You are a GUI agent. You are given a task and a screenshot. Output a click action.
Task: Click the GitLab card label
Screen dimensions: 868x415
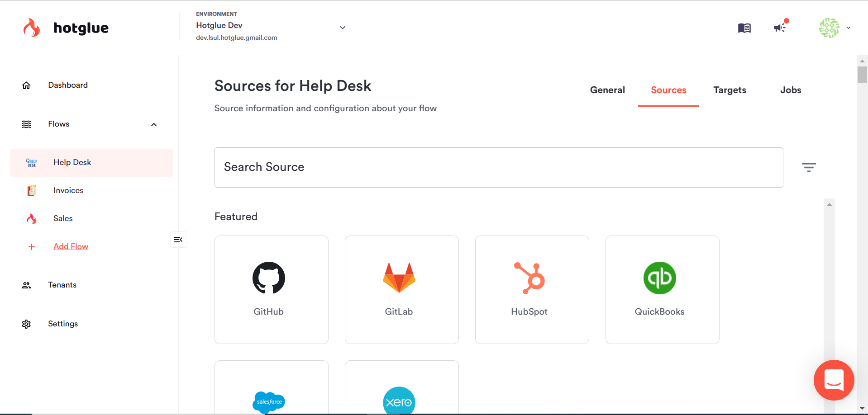coord(399,311)
